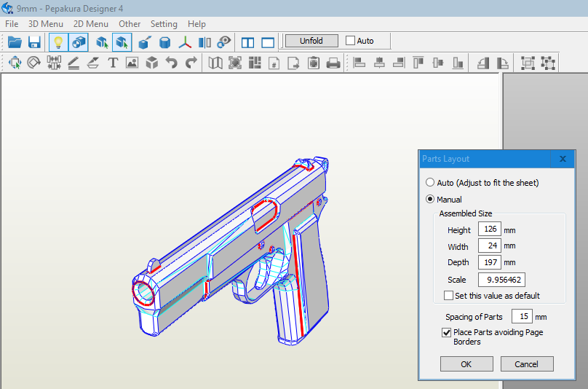The image size is (588, 389).
Task: Open the Help menu
Action: [x=196, y=24]
